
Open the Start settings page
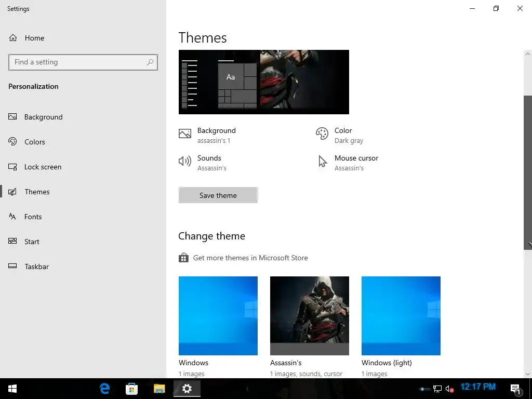[32, 242]
